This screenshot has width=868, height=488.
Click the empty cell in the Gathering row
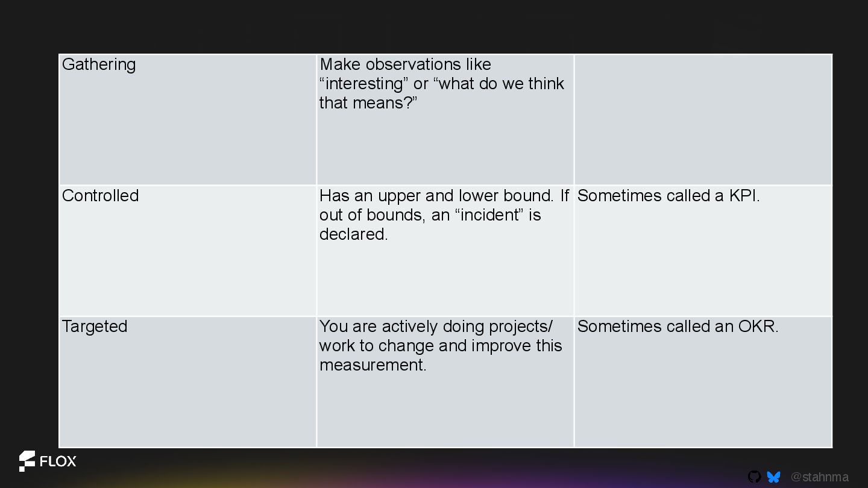click(x=703, y=120)
